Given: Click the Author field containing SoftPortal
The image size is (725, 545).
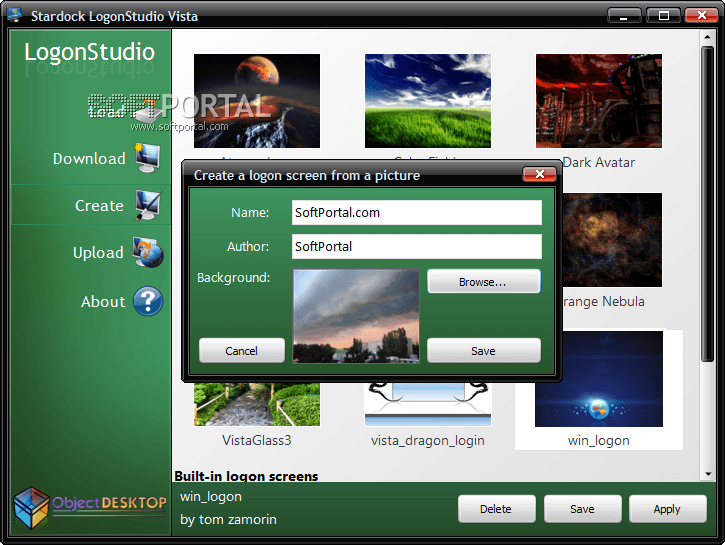Looking at the screenshot, I should click(417, 246).
